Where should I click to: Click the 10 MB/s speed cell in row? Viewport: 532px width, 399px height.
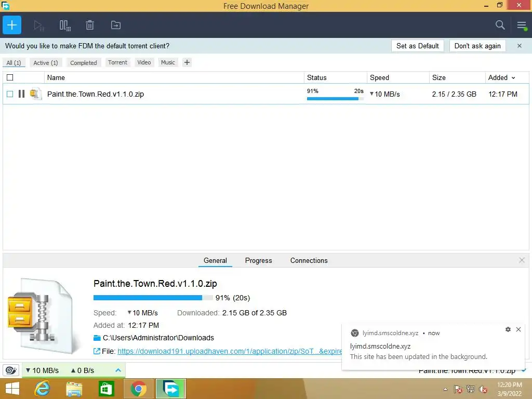click(385, 95)
